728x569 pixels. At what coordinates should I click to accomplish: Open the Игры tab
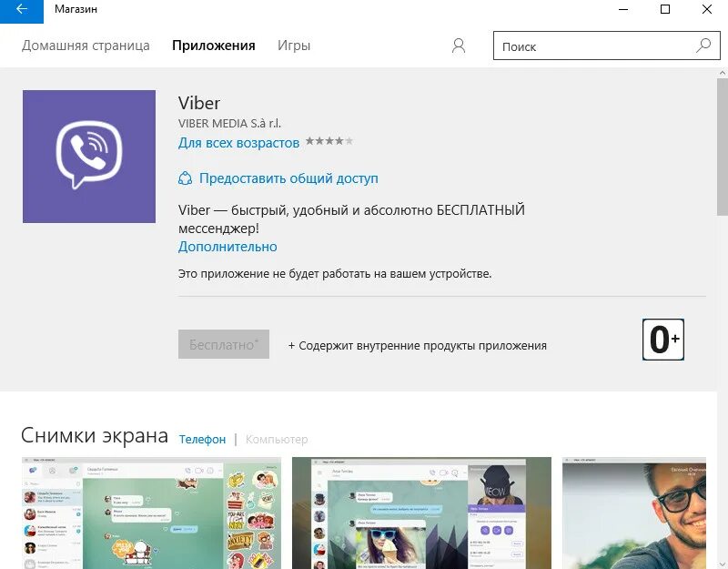pyautogui.click(x=294, y=46)
